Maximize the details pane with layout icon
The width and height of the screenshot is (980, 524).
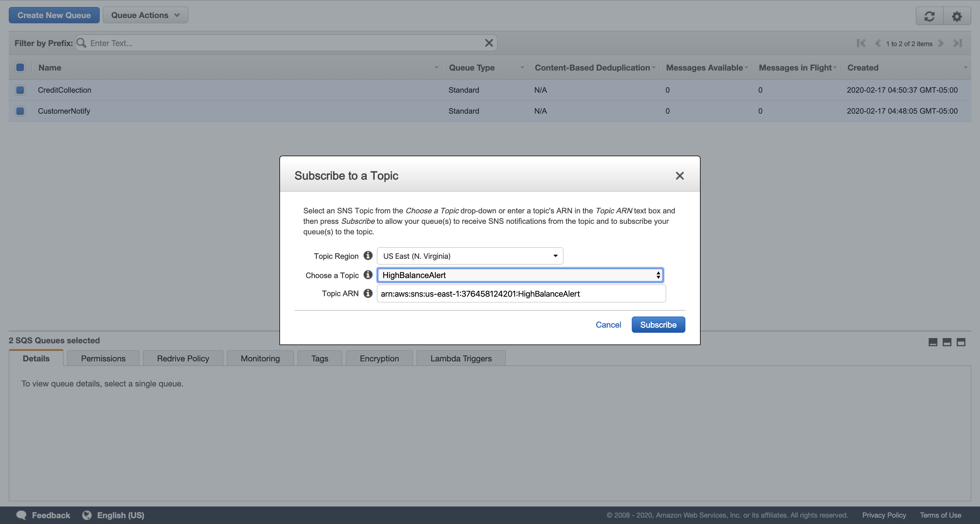point(961,342)
